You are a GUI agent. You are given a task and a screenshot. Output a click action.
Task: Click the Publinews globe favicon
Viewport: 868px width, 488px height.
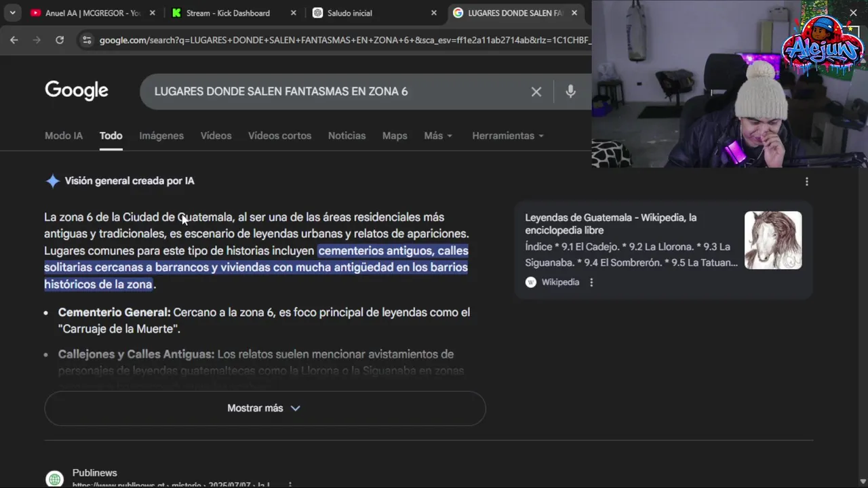pyautogui.click(x=54, y=479)
